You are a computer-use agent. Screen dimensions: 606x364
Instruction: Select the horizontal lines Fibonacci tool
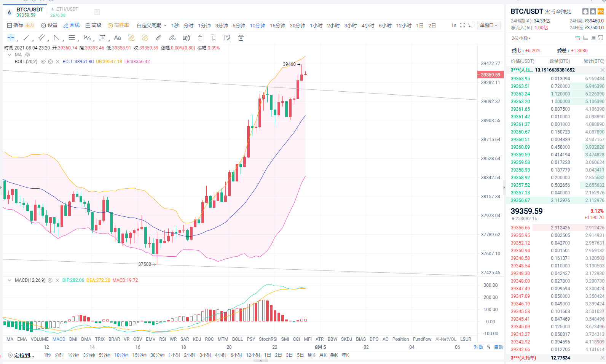pos(72,38)
